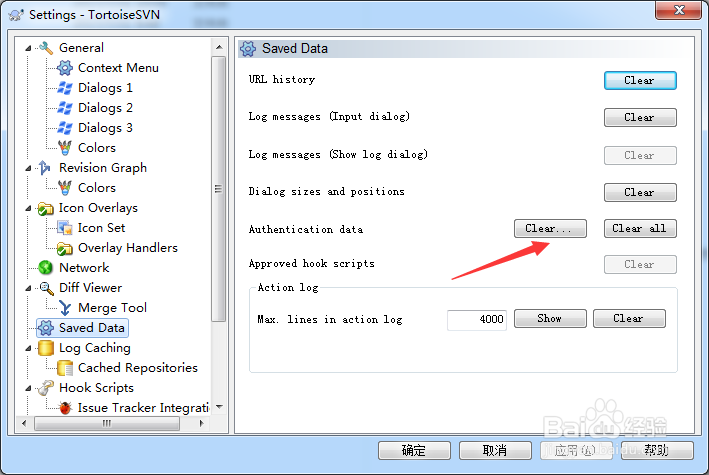
Task: Clear the action log
Action: coord(629,318)
